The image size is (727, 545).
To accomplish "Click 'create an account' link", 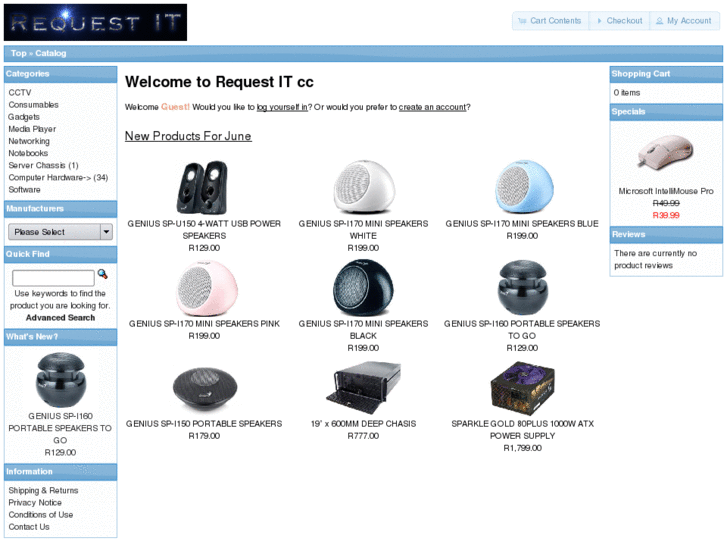I will point(432,107).
